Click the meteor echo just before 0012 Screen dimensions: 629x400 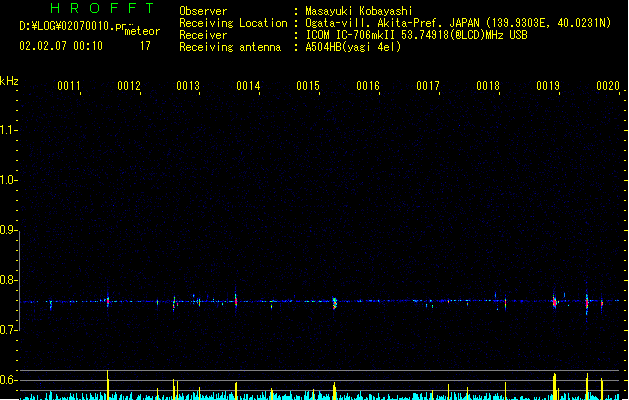pos(108,301)
